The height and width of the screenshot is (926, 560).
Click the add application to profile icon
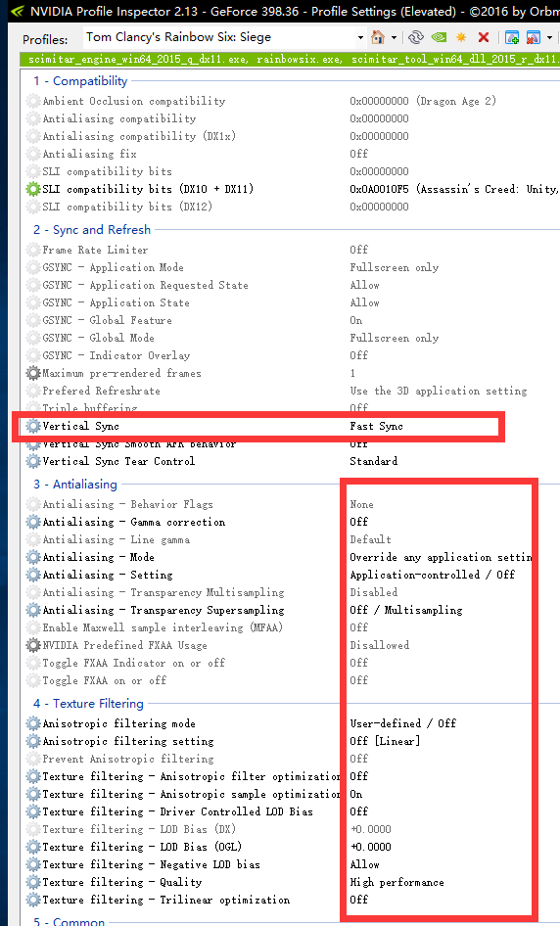512,38
